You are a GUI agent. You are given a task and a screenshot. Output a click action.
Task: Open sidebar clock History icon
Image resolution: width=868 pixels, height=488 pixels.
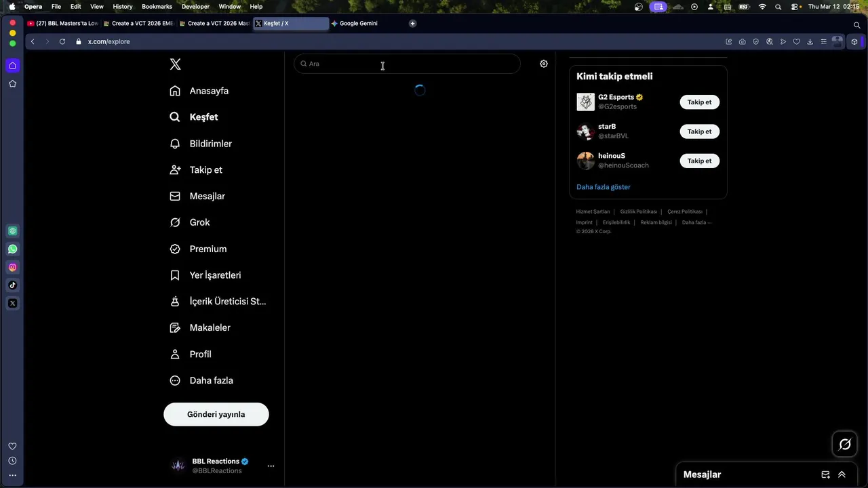[12, 461]
